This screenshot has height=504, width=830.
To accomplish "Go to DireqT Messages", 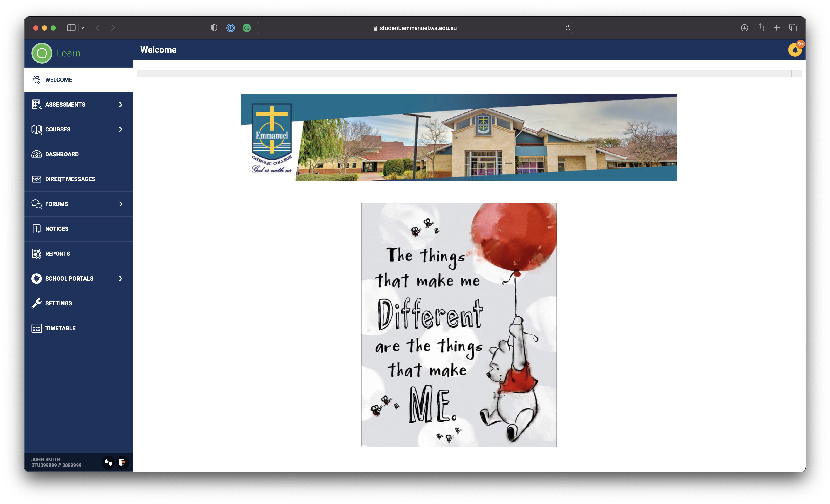I will [70, 179].
